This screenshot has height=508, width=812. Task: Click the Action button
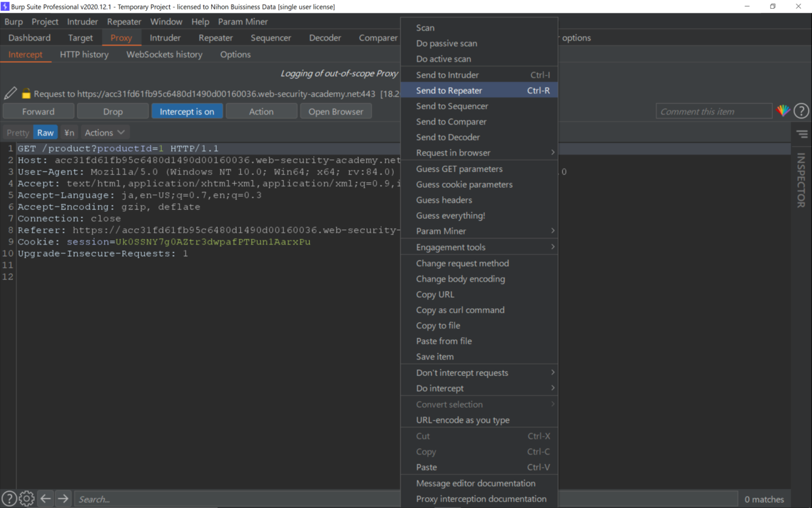(261, 112)
